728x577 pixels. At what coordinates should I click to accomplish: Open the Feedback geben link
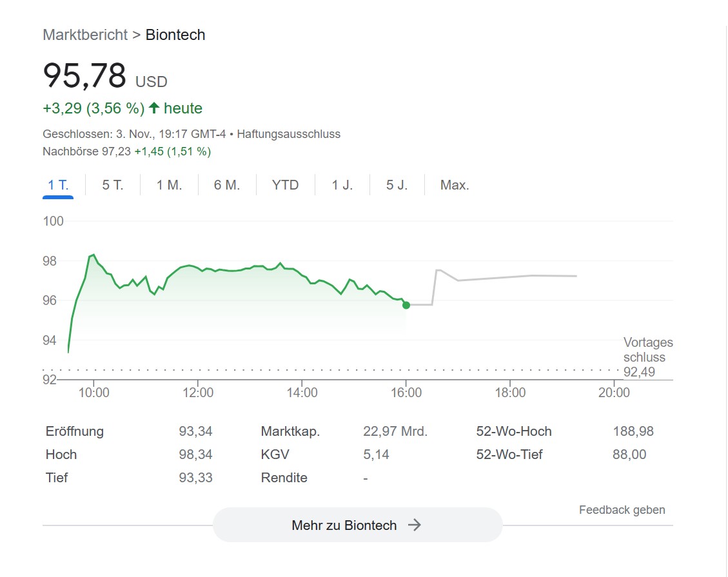pyautogui.click(x=622, y=510)
